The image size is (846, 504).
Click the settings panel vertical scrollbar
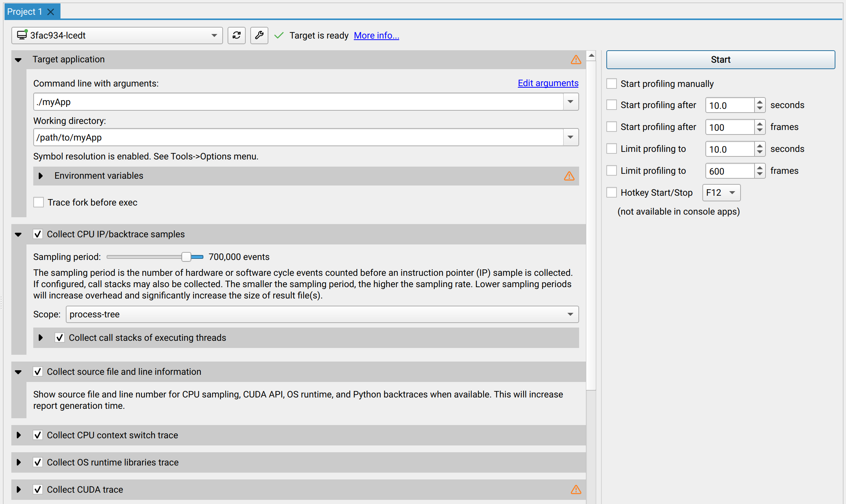(592, 225)
